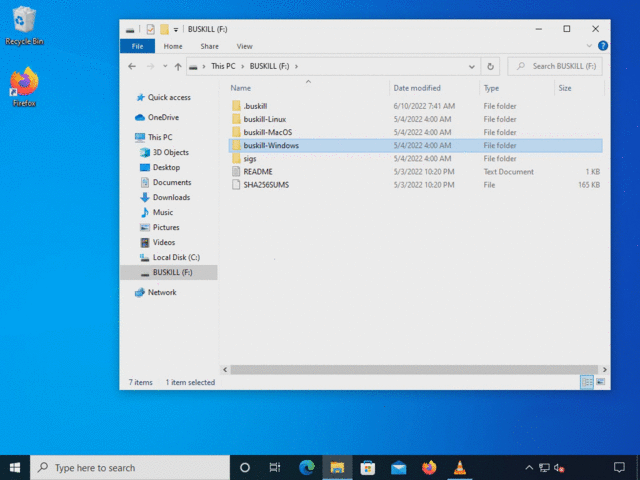Open the Recycle Bin desktop icon
Image resolution: width=640 pixels, height=480 pixels.
[24, 25]
